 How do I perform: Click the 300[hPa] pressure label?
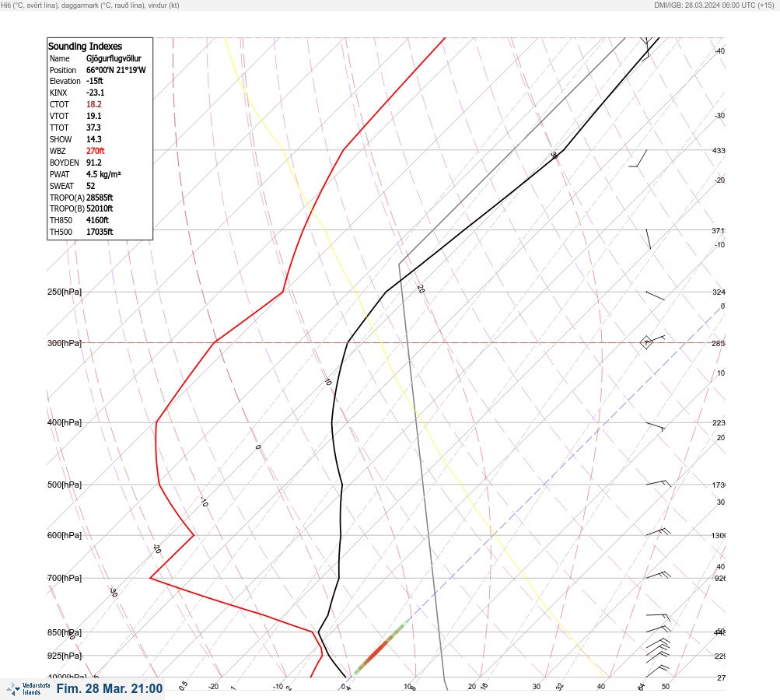pos(65,343)
